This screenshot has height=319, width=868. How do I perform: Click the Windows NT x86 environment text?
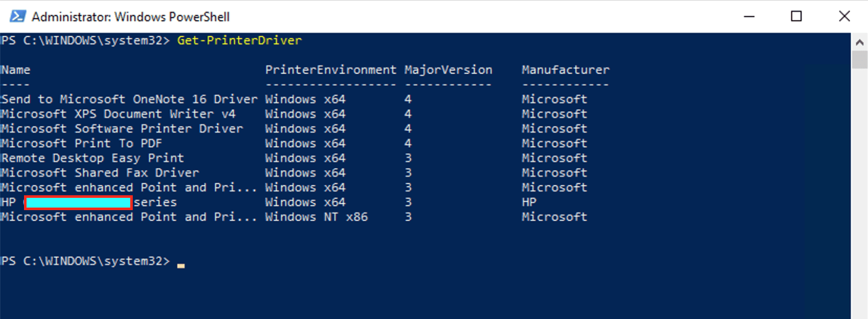(x=316, y=217)
